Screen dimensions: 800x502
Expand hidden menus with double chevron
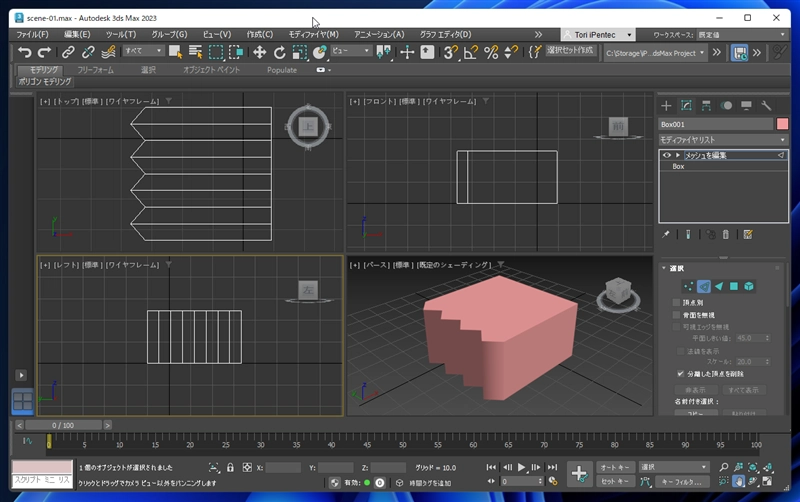(538, 35)
